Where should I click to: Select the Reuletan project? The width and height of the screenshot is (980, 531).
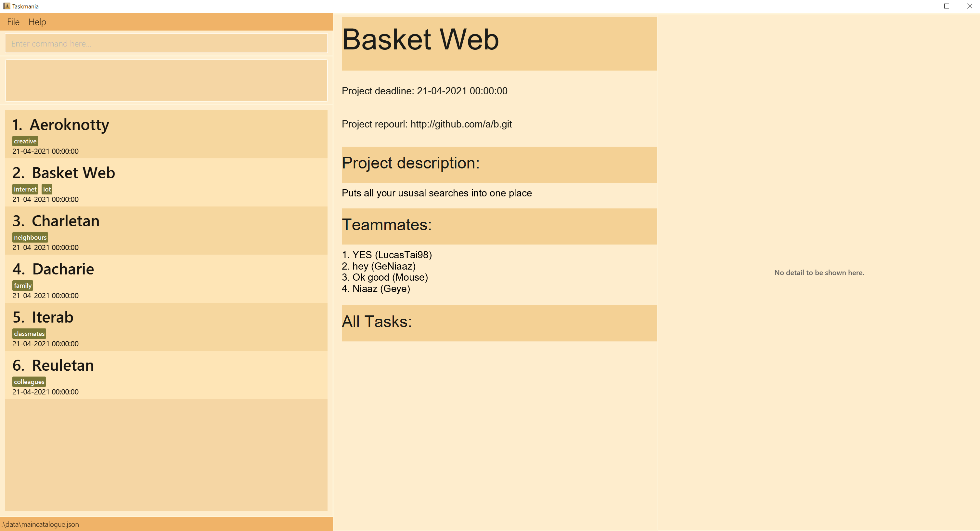coord(166,375)
